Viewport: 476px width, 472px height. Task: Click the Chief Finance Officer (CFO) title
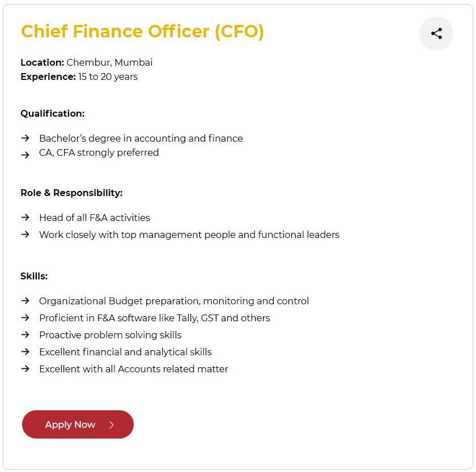[142, 31]
